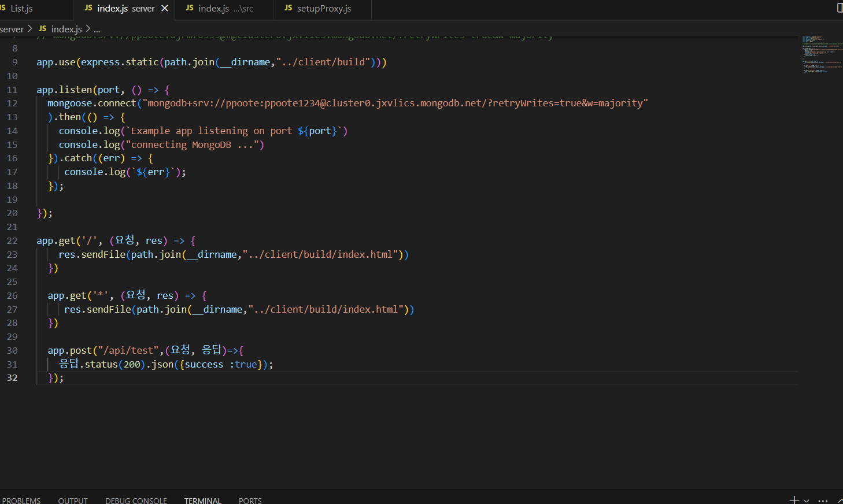
Task: Click the code minimap overview
Action: click(822, 55)
